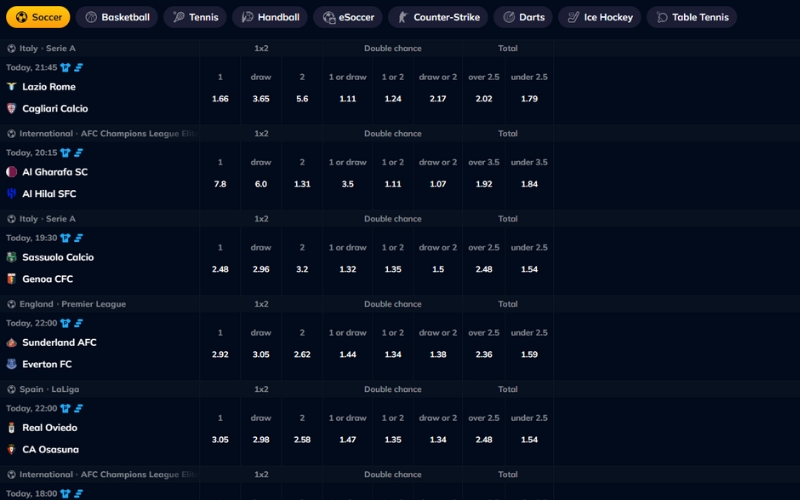Open the Lazio Rome match page
The width and height of the screenshot is (800, 500).
[49, 87]
